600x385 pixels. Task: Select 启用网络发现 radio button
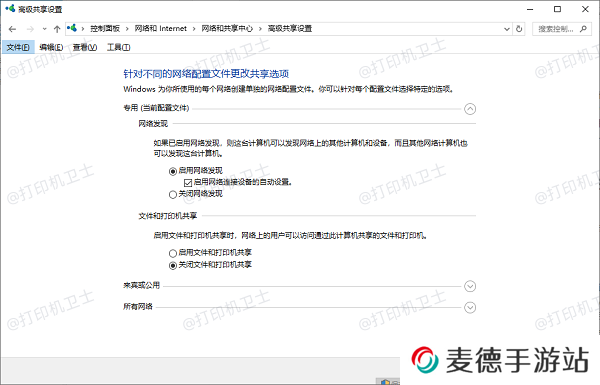coord(173,171)
